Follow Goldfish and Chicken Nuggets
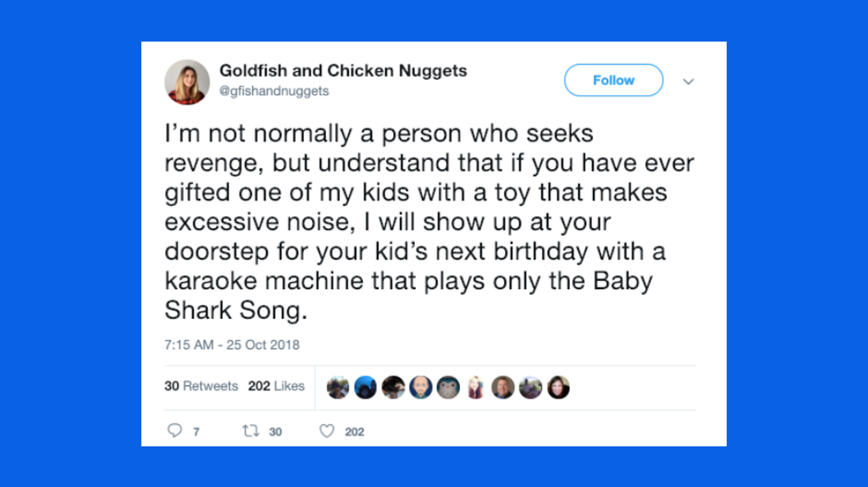868x487 pixels. (613, 80)
